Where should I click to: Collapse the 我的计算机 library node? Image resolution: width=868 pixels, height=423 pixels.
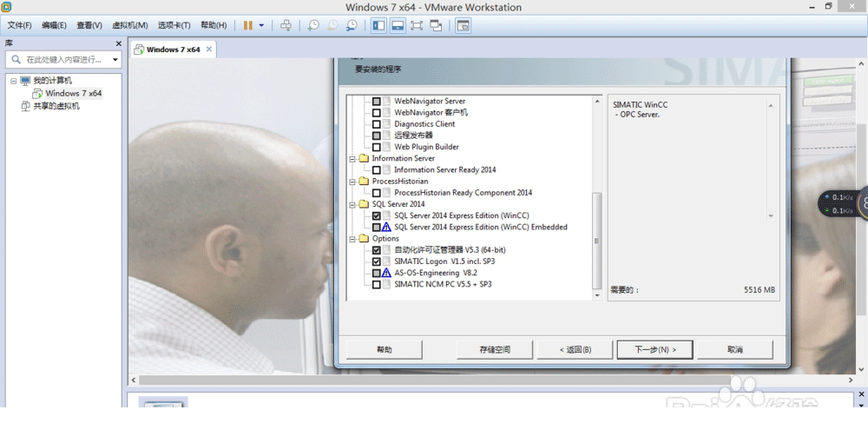(14, 81)
